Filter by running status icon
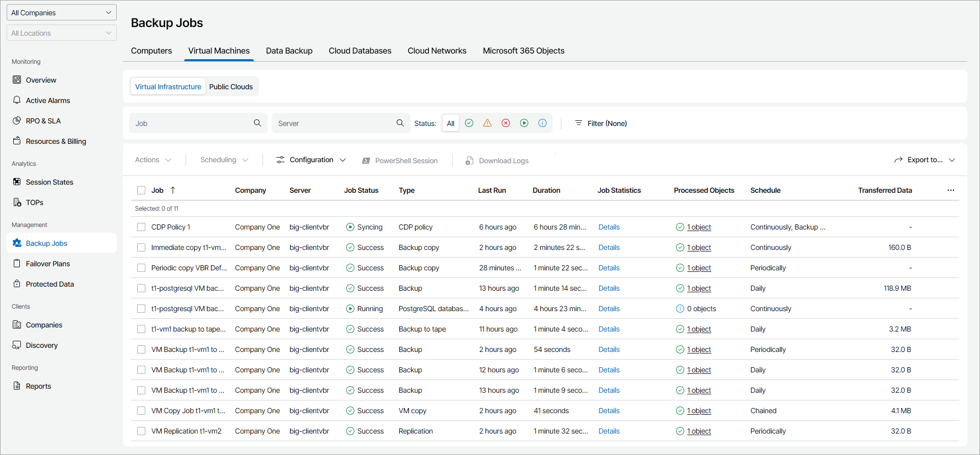This screenshot has height=455, width=980. tap(524, 123)
